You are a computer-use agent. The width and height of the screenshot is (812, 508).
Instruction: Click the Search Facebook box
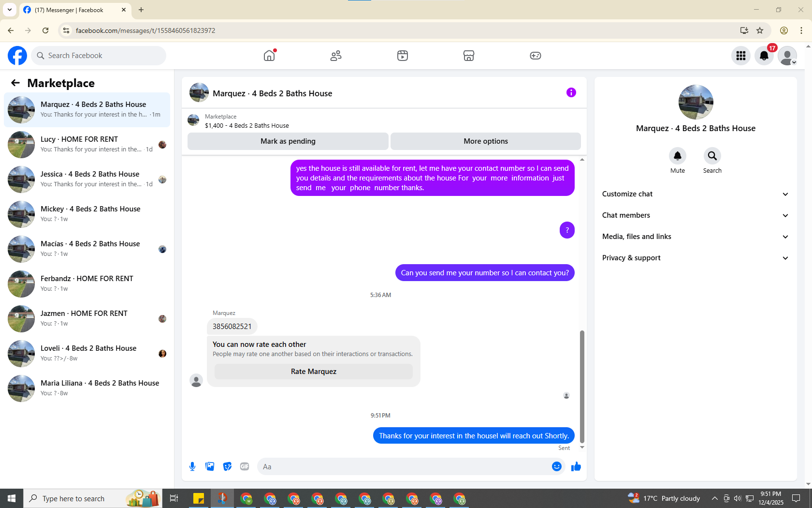[x=99, y=56]
